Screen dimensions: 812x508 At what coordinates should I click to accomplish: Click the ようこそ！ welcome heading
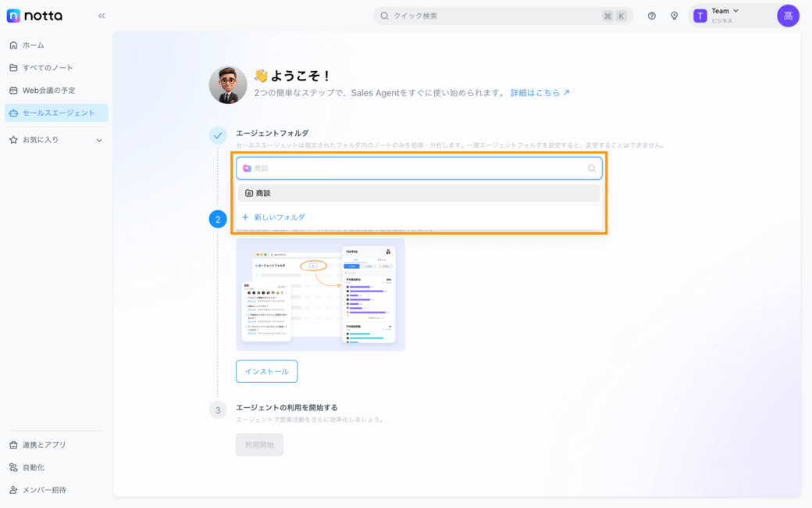coord(292,76)
